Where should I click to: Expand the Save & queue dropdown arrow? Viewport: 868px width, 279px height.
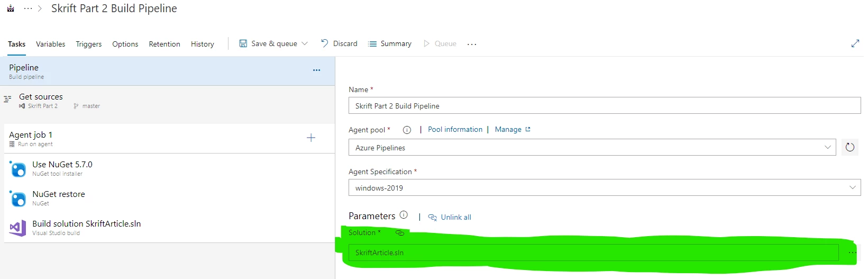point(305,43)
